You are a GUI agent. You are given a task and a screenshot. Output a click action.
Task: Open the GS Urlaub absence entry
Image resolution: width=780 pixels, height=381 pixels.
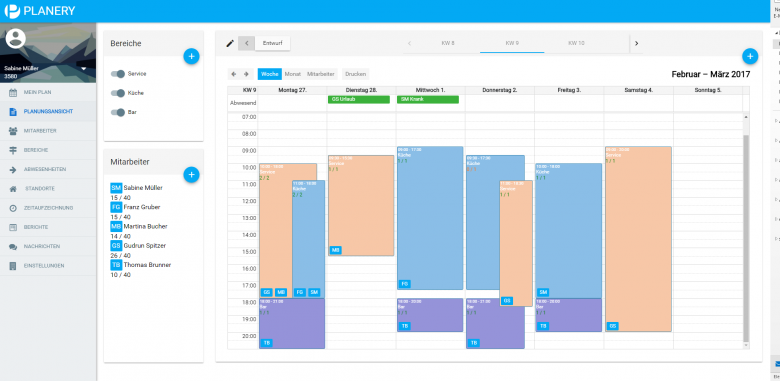coord(359,99)
